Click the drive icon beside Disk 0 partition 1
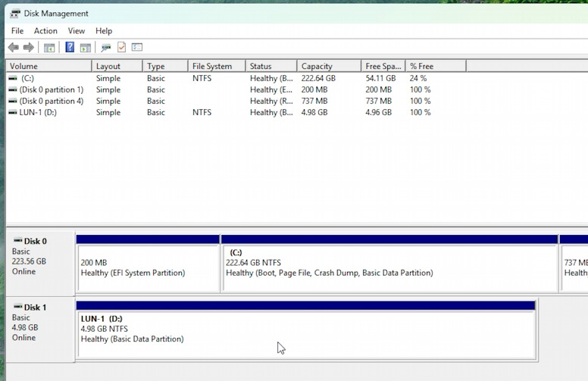588x381 pixels. 13,89
